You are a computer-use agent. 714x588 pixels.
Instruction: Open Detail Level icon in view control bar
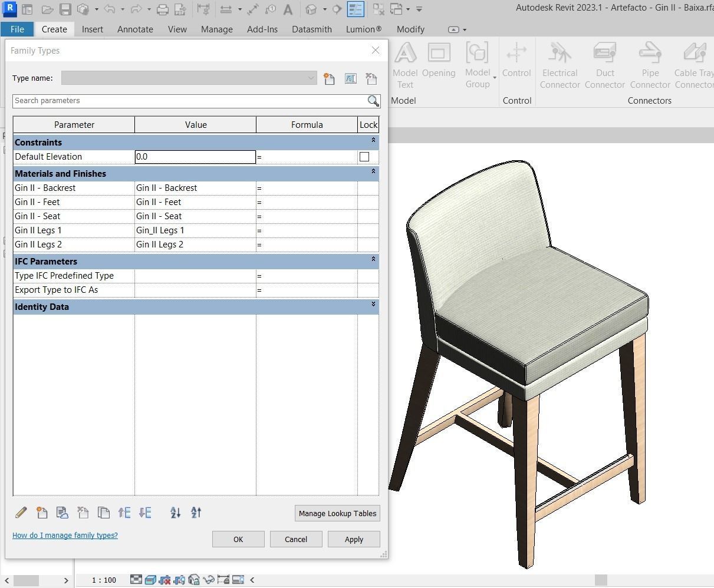[x=136, y=580]
